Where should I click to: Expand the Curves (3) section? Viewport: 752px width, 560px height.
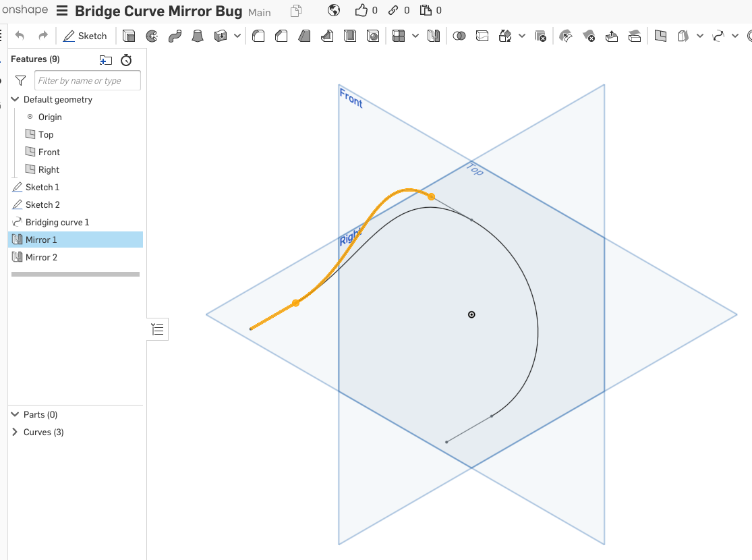pyautogui.click(x=15, y=432)
